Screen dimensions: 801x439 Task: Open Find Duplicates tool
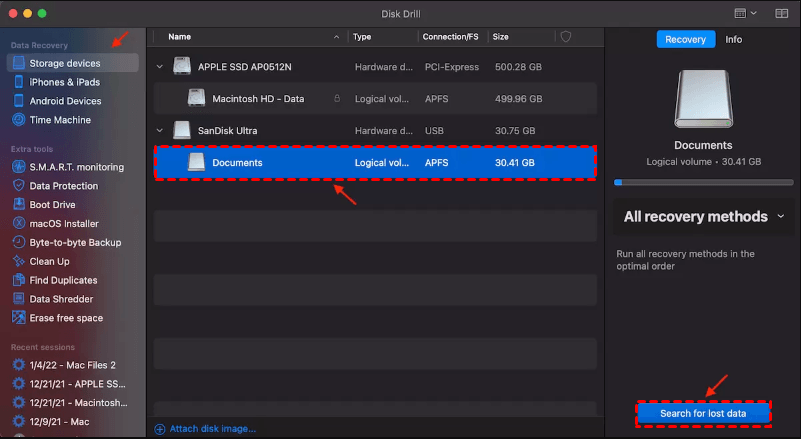tap(63, 281)
